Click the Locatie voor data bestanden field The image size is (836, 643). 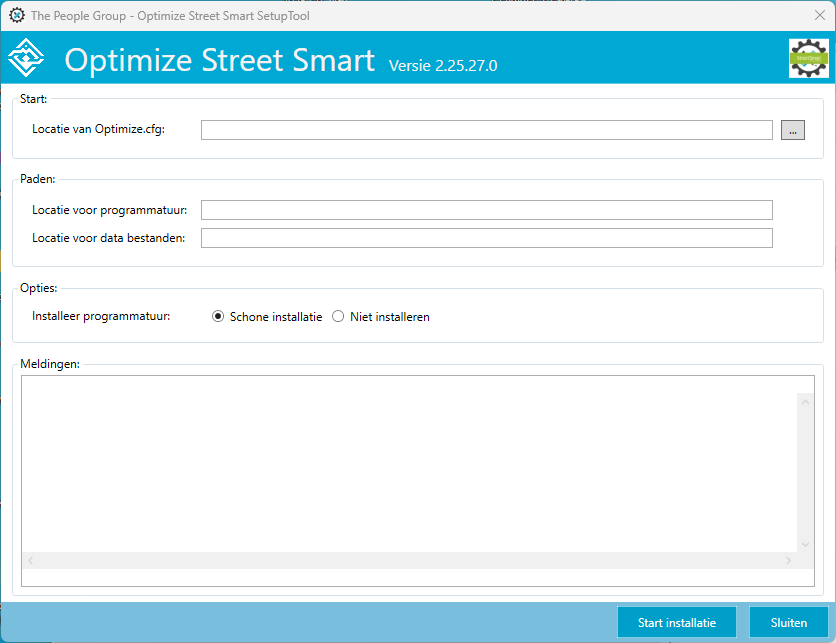[x=486, y=238]
